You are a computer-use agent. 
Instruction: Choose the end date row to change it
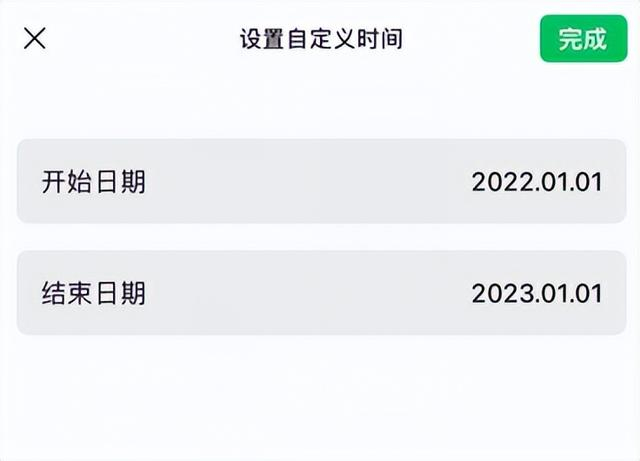(x=321, y=292)
